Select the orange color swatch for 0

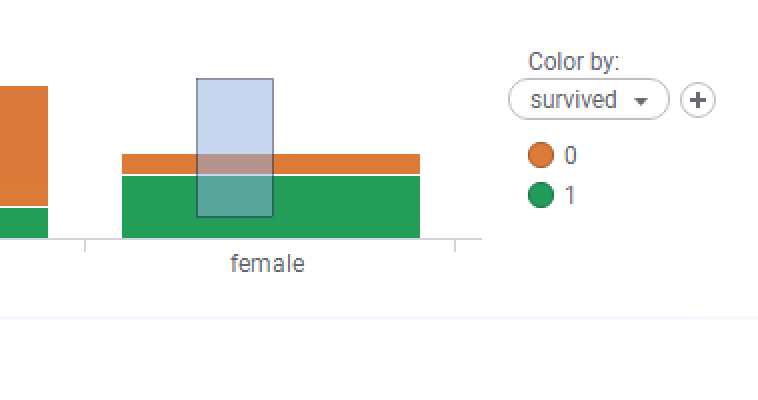point(541,156)
